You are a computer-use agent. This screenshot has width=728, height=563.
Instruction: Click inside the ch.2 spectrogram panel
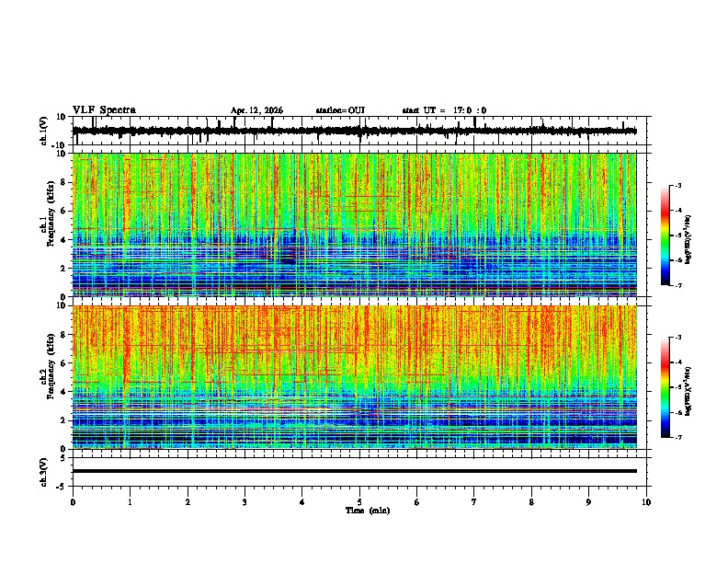click(x=355, y=377)
